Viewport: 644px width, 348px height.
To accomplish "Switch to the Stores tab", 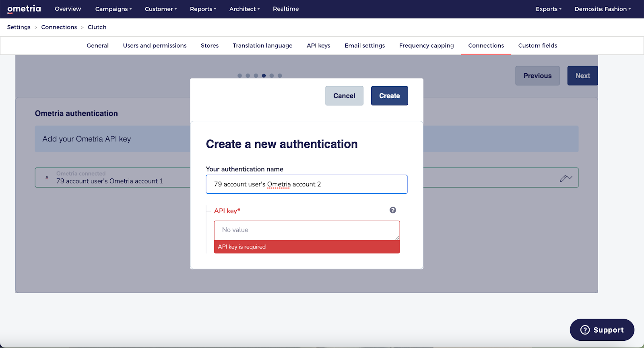I will click(210, 46).
